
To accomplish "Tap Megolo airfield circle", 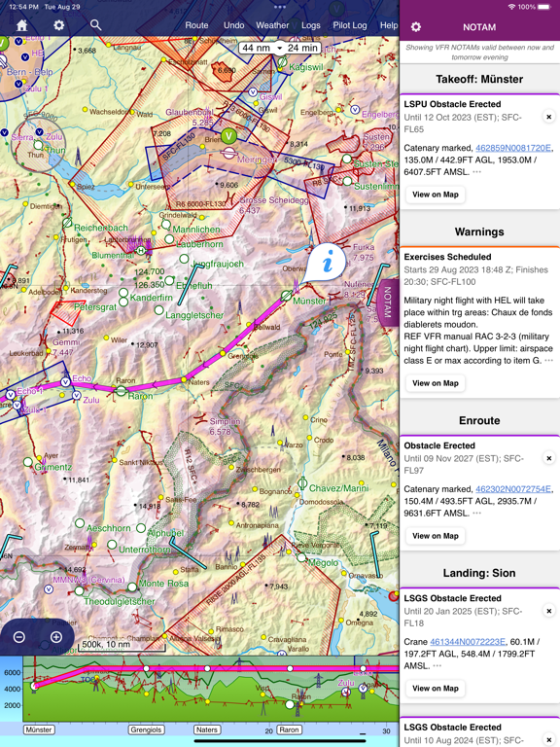I will [x=301, y=557].
